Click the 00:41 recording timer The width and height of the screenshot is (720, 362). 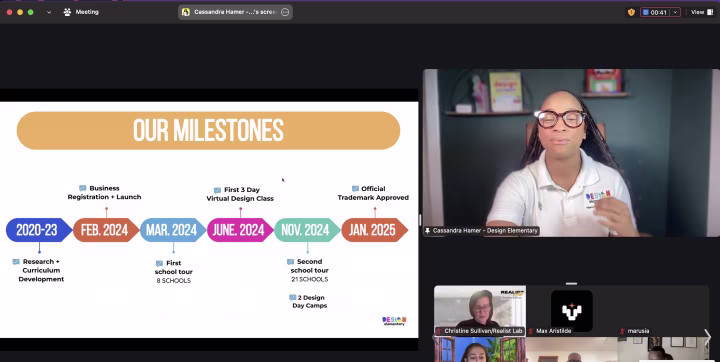655,12
